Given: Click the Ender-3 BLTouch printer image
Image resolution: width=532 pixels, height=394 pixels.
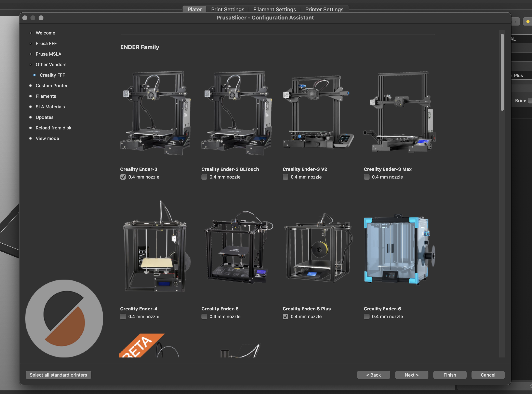Looking at the screenshot, I should point(237,113).
